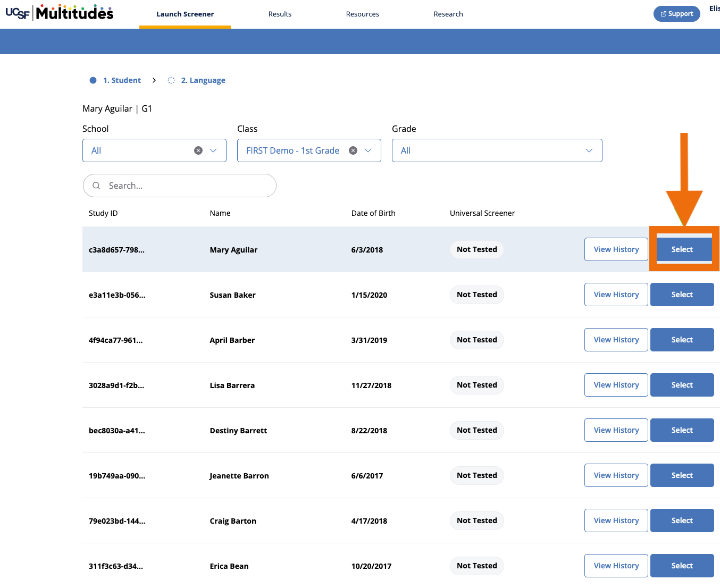
Task: Click the Name column header
Action: [220, 213]
